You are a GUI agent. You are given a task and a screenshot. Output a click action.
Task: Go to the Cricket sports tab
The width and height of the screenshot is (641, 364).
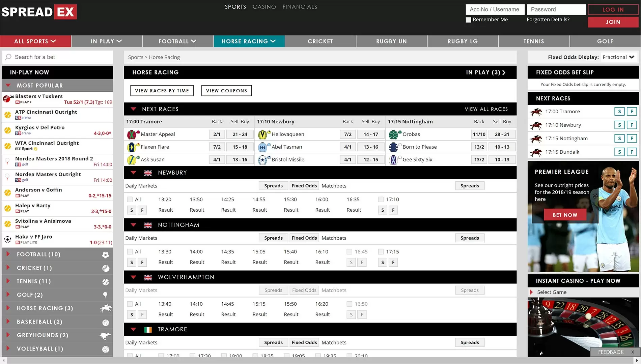(x=320, y=41)
